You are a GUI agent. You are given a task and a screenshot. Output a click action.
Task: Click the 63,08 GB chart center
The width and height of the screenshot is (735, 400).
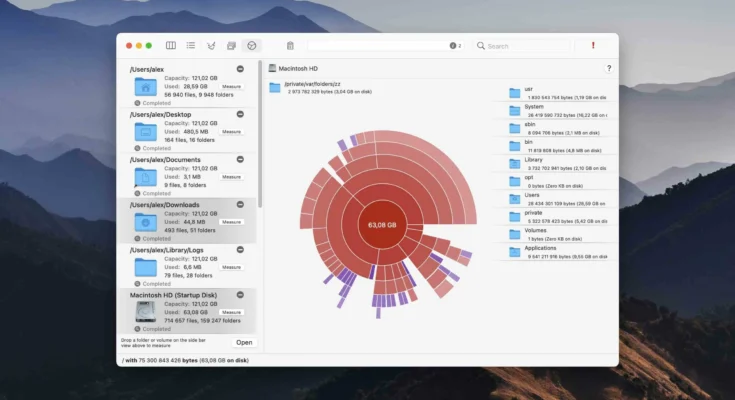[x=382, y=225]
